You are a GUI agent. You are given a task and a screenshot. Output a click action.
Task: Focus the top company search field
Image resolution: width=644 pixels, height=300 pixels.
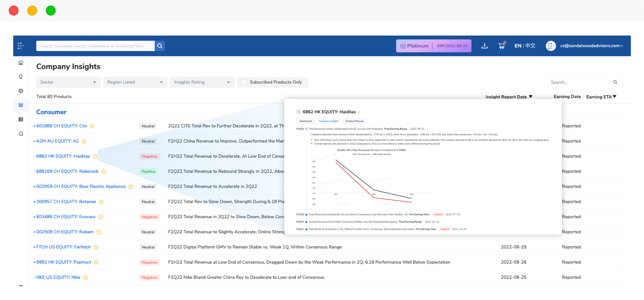click(95, 46)
